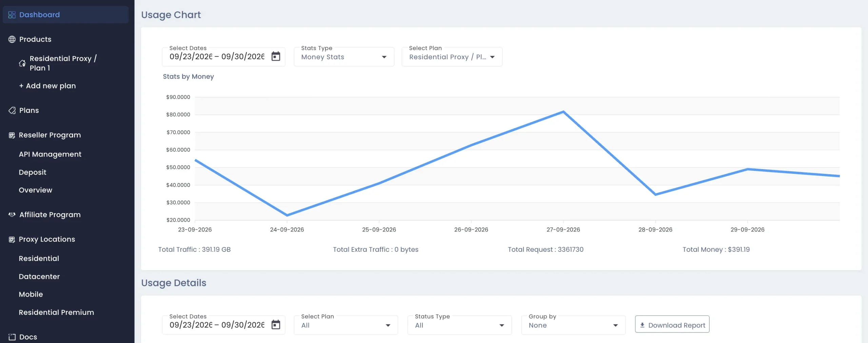Open the Usage Details Select Plan dropdown
The image size is (868, 343).
point(346,325)
